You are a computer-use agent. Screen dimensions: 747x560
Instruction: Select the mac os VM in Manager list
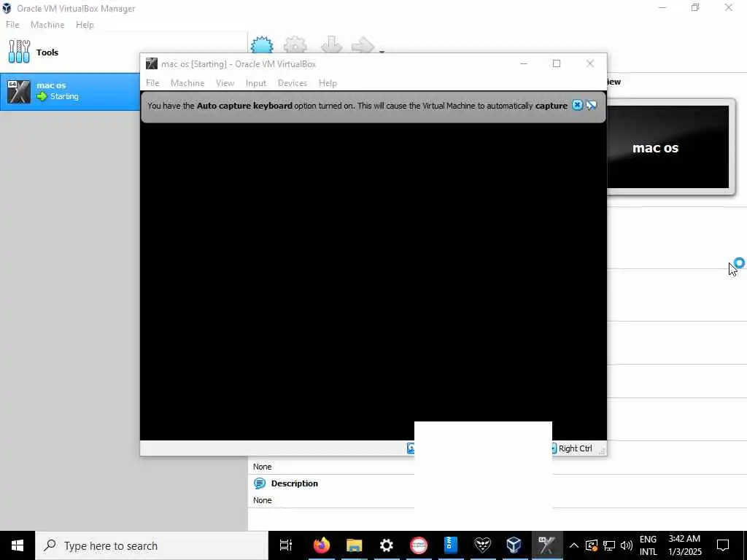(x=70, y=91)
